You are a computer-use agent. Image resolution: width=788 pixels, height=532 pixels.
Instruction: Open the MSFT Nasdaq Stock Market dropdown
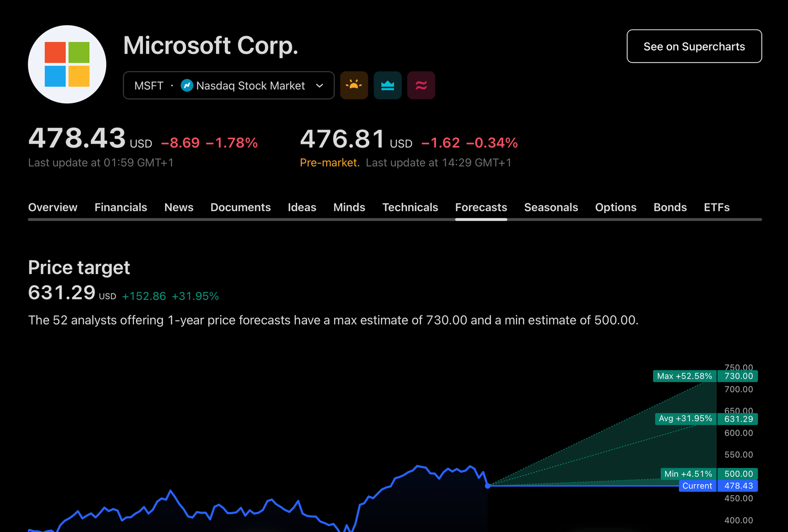[229, 85]
